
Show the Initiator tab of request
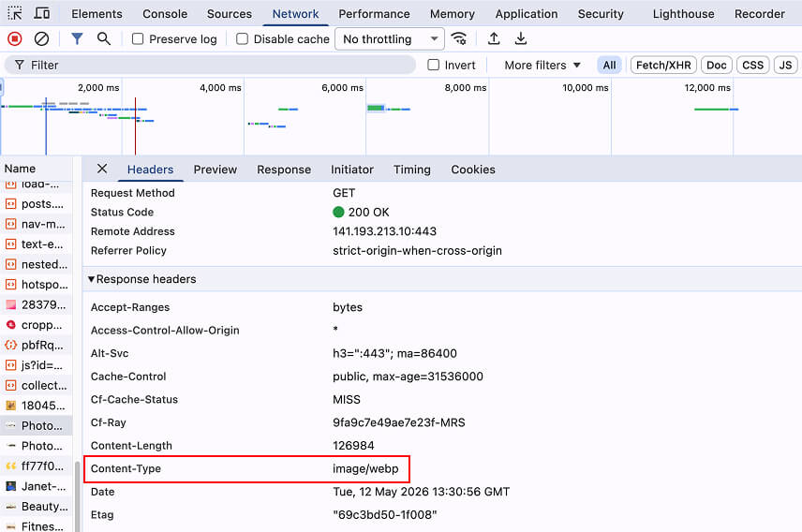[x=352, y=170]
